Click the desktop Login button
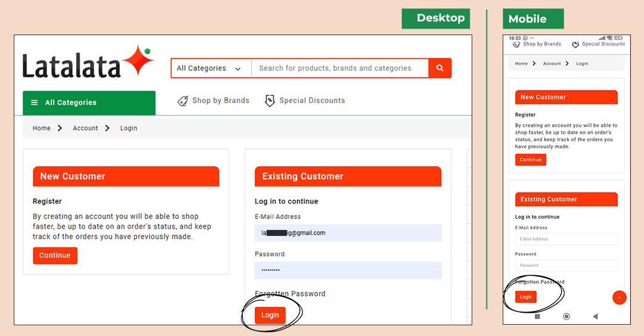The width and height of the screenshot is (644, 336). pos(270,315)
